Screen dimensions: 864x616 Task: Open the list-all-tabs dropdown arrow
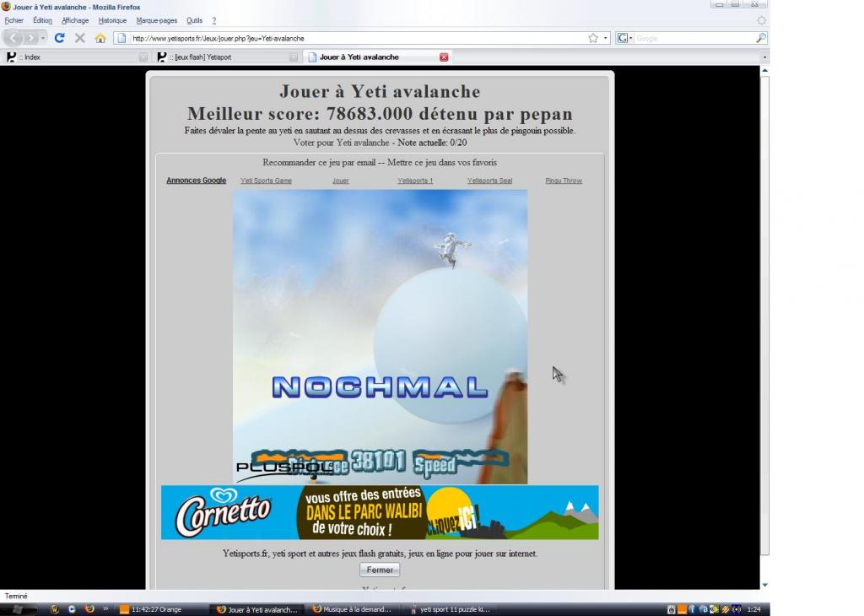coord(764,57)
